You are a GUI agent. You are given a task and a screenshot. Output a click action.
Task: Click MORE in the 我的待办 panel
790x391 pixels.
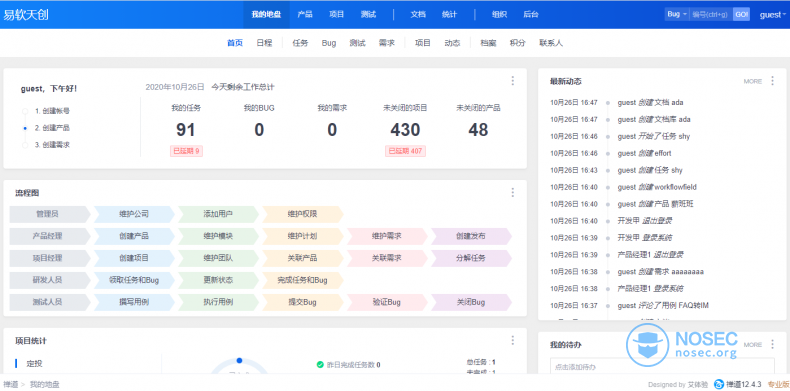click(x=753, y=345)
